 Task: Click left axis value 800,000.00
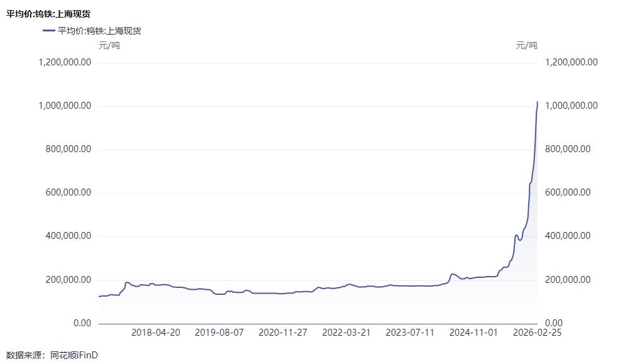click(x=69, y=149)
